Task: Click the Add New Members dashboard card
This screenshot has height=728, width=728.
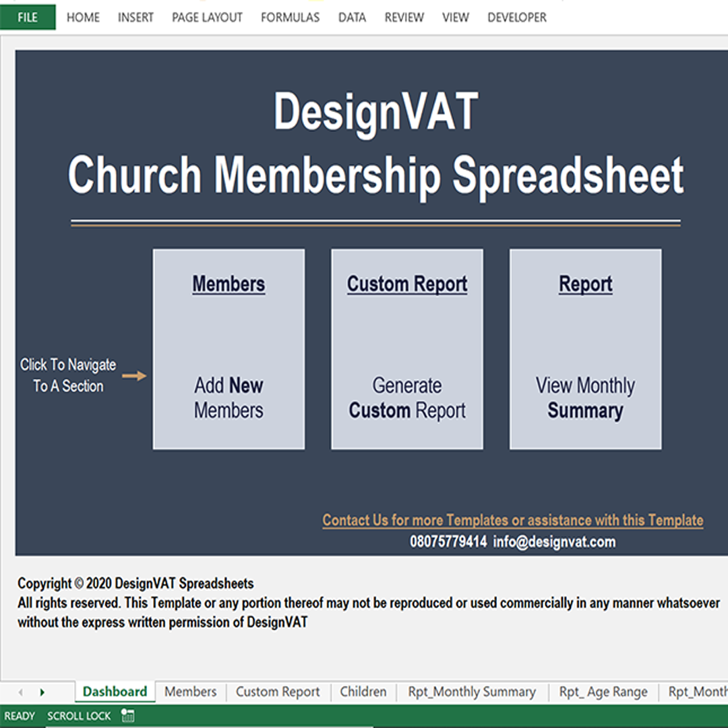Action: pos(229,349)
